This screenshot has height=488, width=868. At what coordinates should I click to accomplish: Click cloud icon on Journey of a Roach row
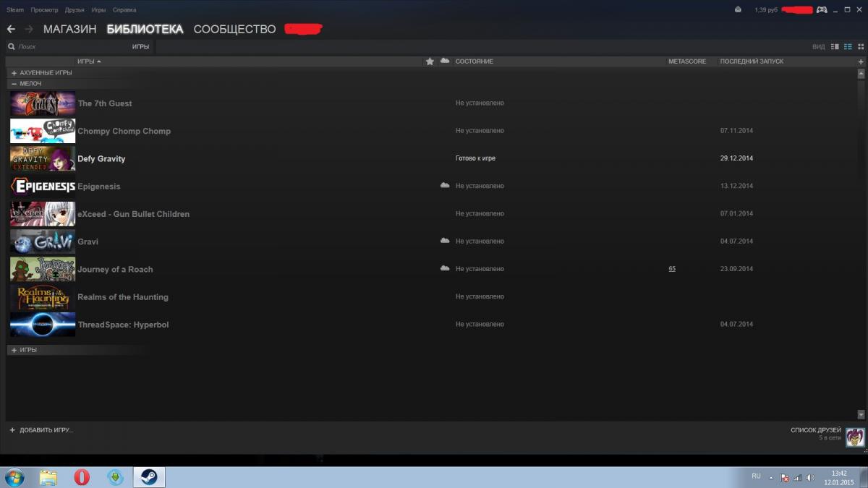445,268
